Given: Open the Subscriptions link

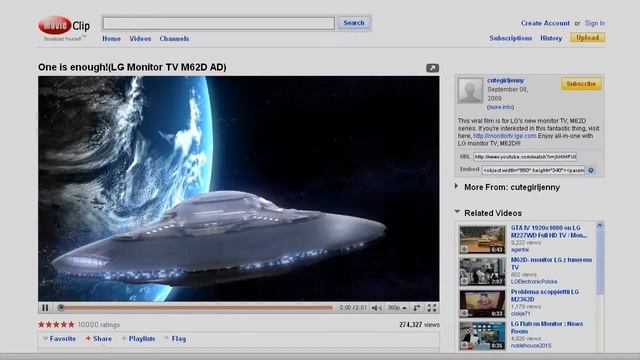Looking at the screenshot, I should coord(511,38).
